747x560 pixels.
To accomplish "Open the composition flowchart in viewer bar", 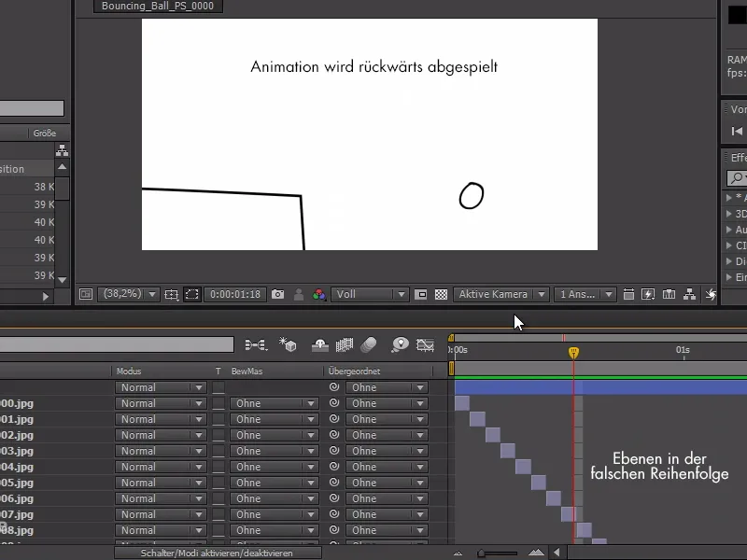I will point(689,294).
